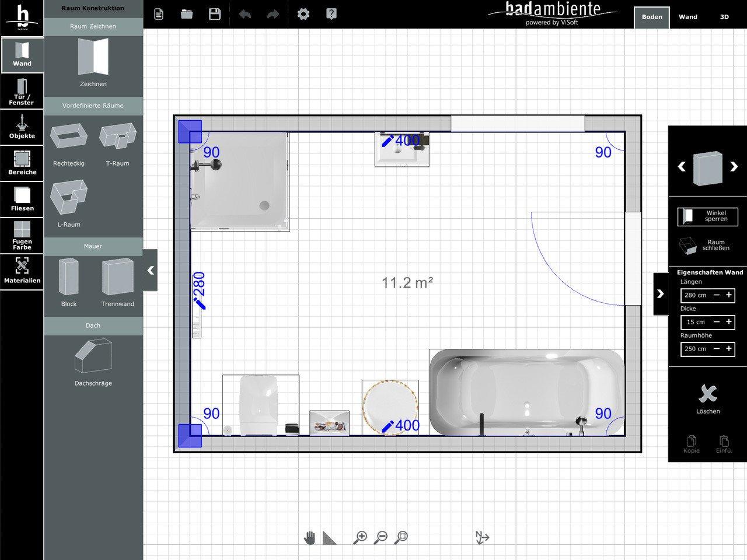Viewport: 747px width, 560px height.
Task: Increase Dicke value with plus
Action: 729,322
